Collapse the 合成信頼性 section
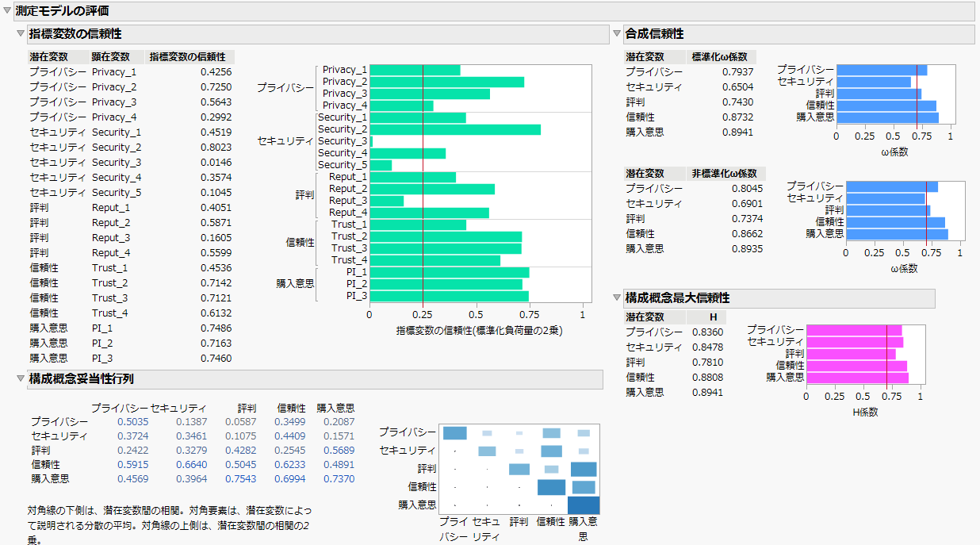This screenshot has width=980, height=545. [x=617, y=34]
